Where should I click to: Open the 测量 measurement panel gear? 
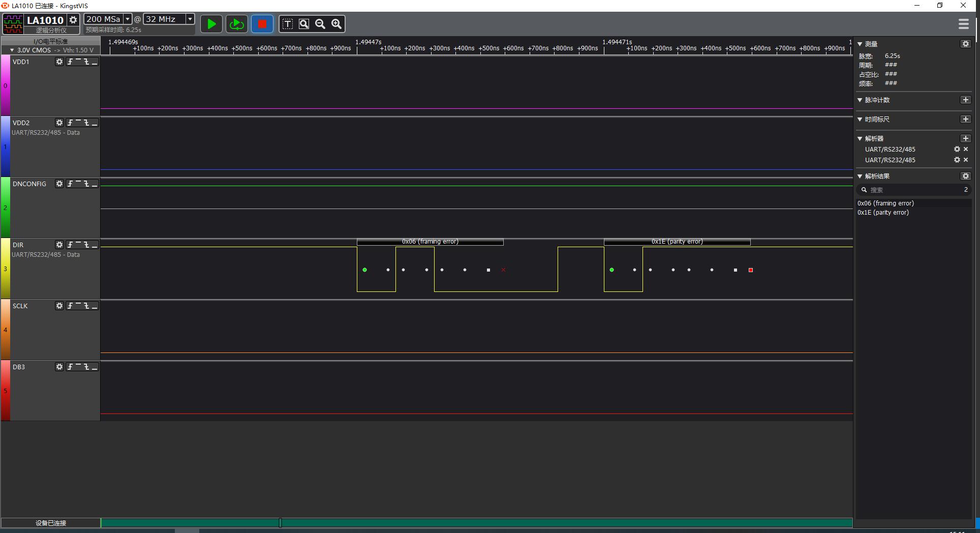(966, 44)
